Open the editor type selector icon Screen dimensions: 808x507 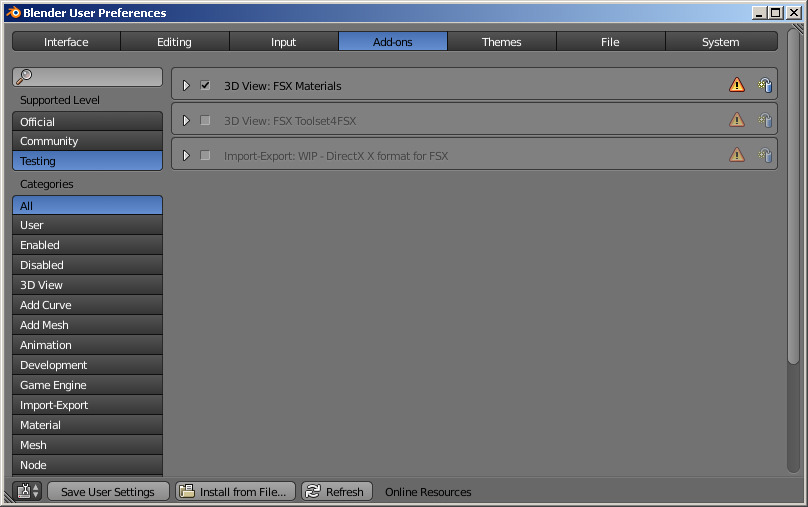pos(28,491)
